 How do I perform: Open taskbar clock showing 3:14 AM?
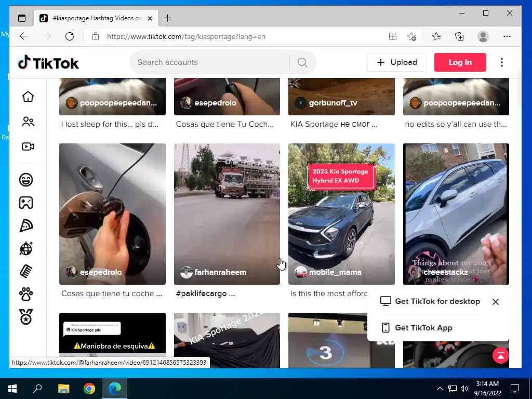487,389
